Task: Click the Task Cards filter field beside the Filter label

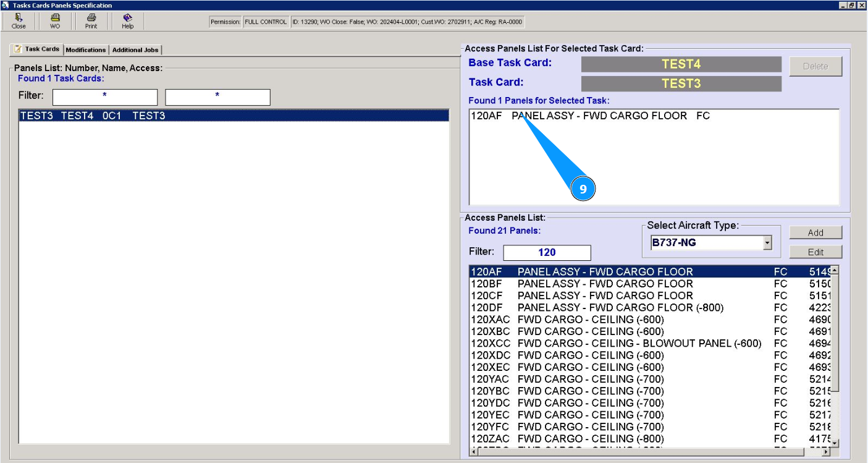Action: [x=105, y=97]
